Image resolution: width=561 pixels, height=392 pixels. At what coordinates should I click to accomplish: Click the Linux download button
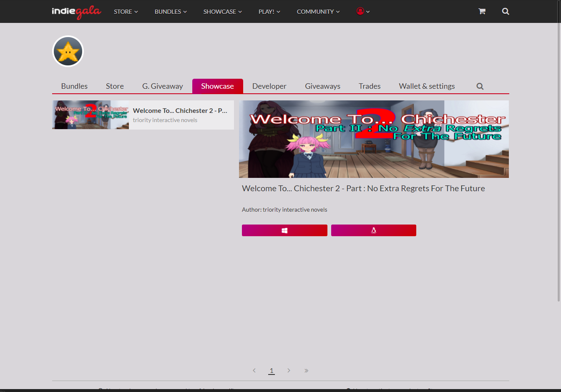point(374,230)
